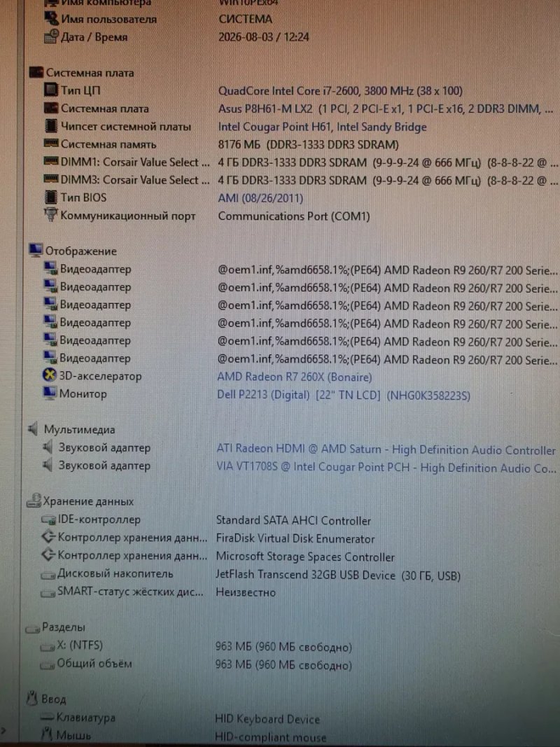
Task: Open the Intel Cougar Point H61 chipset link
Action: [x=323, y=127]
